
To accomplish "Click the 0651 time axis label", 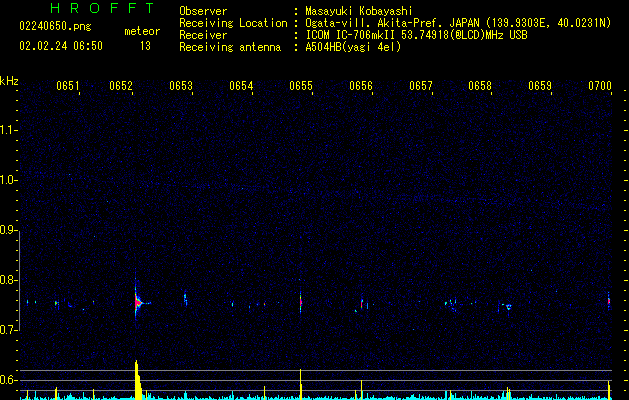I will [x=68, y=86].
